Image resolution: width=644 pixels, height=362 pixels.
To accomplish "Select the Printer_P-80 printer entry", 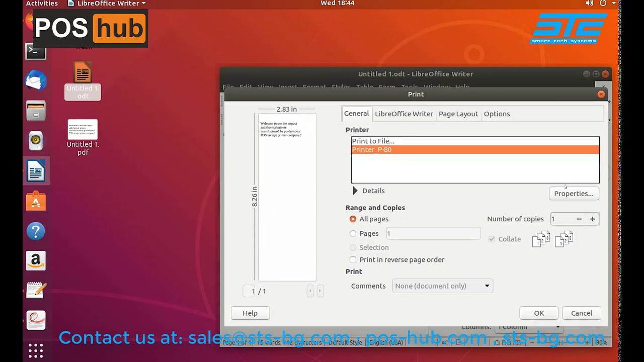I will pyautogui.click(x=475, y=150).
